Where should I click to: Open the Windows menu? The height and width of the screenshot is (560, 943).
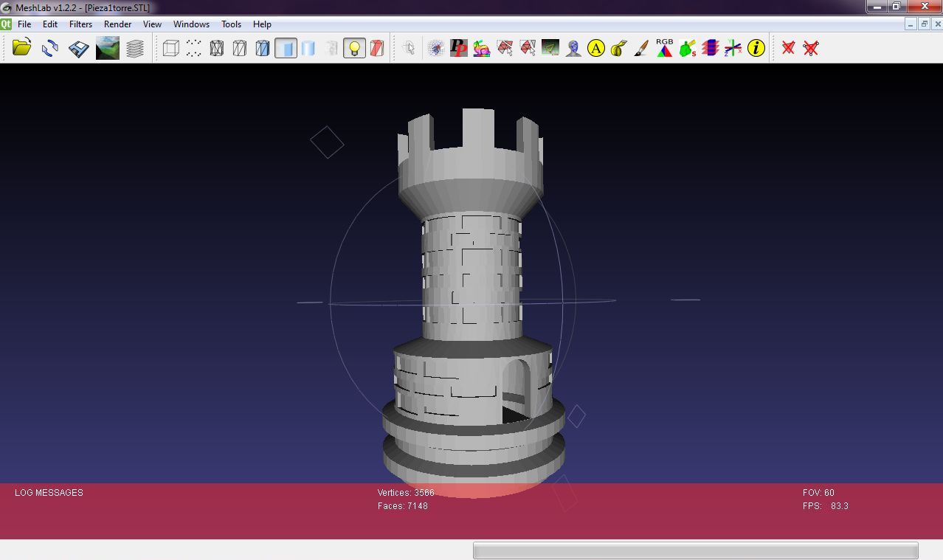click(x=191, y=24)
